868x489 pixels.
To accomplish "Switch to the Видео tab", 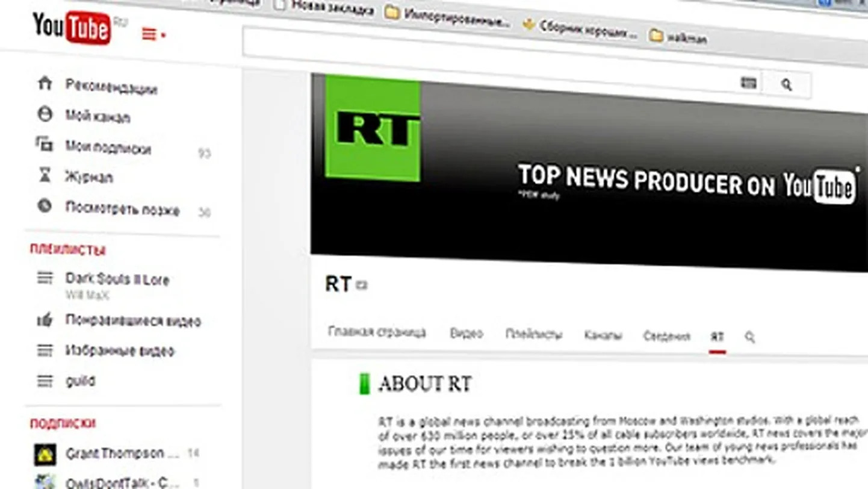I will 467,333.
